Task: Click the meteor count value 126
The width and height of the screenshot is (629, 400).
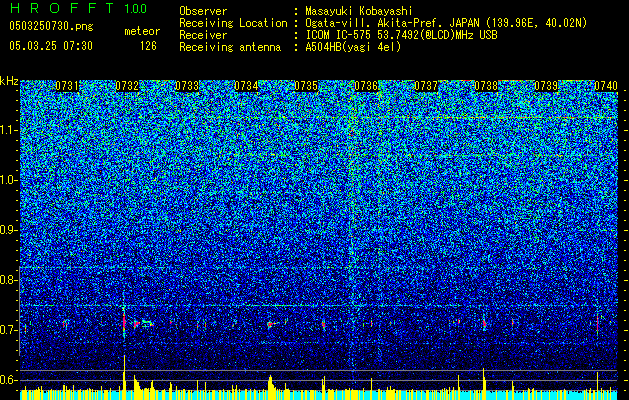Action: pyautogui.click(x=148, y=46)
